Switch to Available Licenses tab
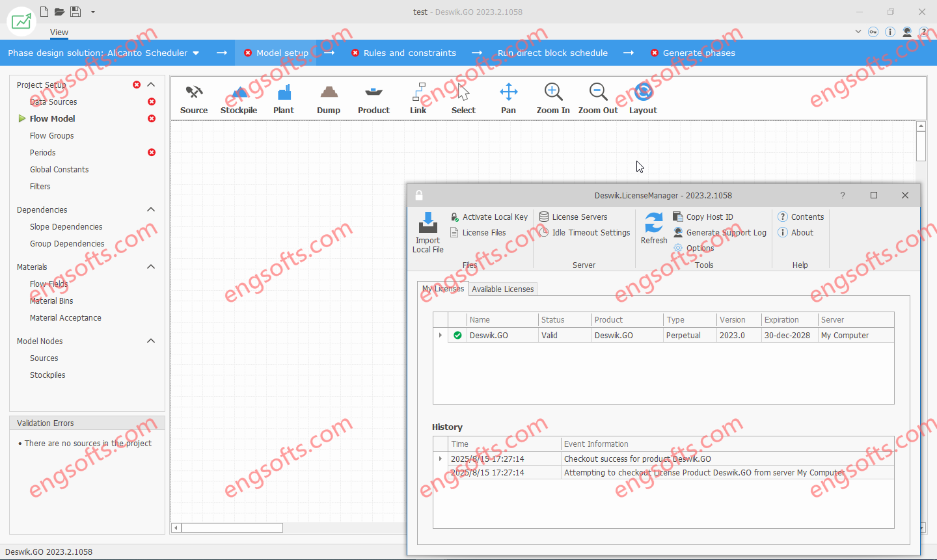The height and width of the screenshot is (560, 937). click(503, 289)
